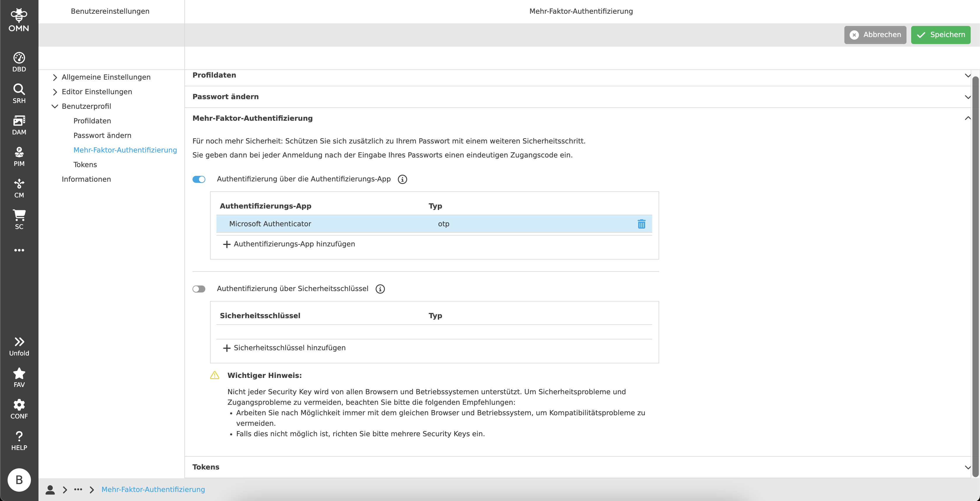
Task: Open Informationen from the left navigation
Action: point(86,179)
